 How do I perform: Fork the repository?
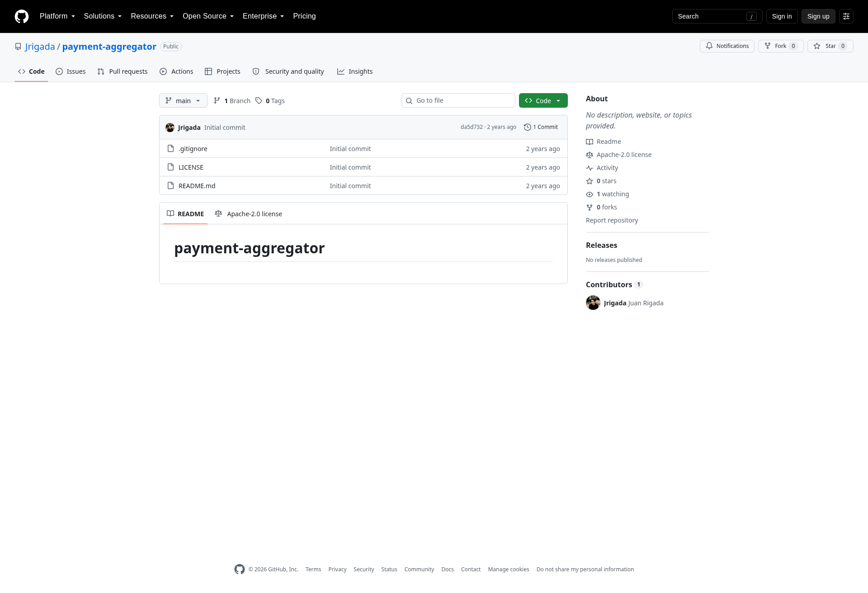pyautogui.click(x=781, y=46)
